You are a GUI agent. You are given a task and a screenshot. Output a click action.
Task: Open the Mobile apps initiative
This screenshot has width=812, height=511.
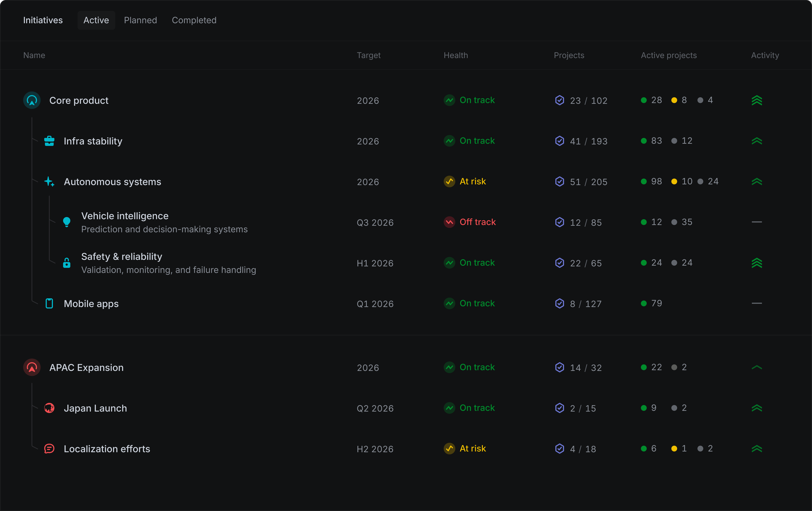[91, 304]
